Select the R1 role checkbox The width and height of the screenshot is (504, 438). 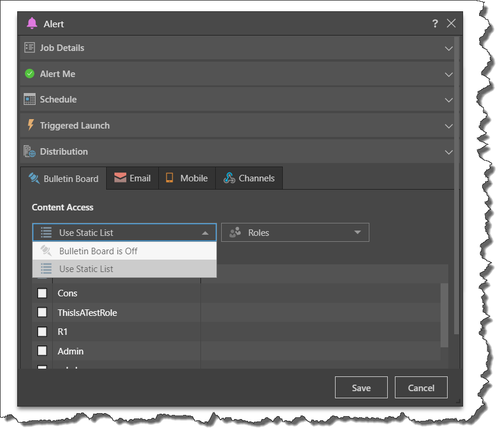[42, 332]
